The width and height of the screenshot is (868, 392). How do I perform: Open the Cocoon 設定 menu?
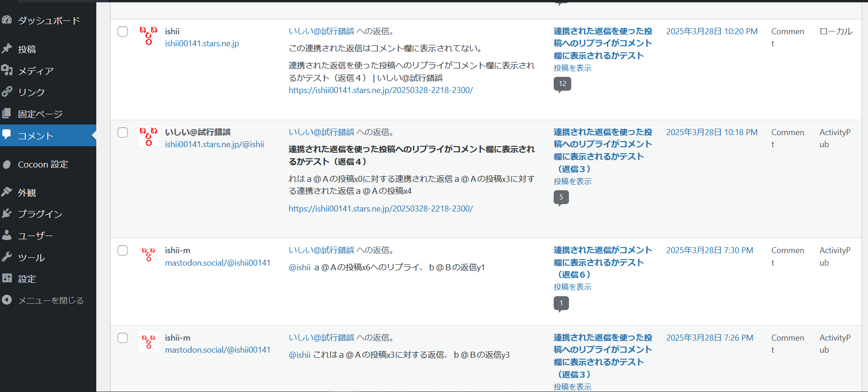tap(43, 164)
